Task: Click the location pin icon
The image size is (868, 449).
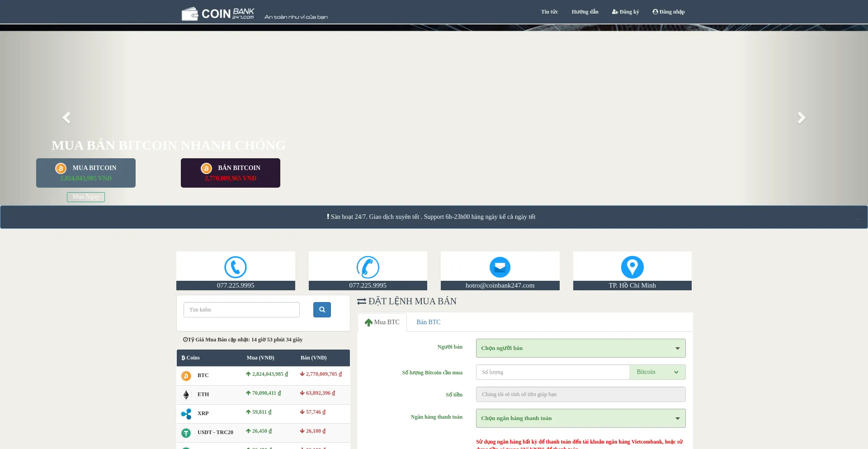Action: tap(632, 267)
